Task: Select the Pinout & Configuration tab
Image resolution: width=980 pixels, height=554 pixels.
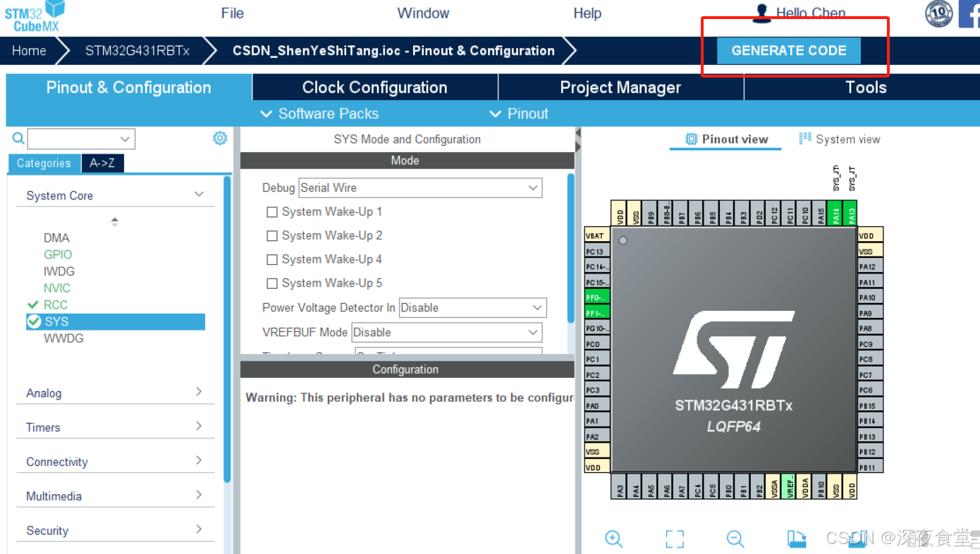Action: (128, 87)
